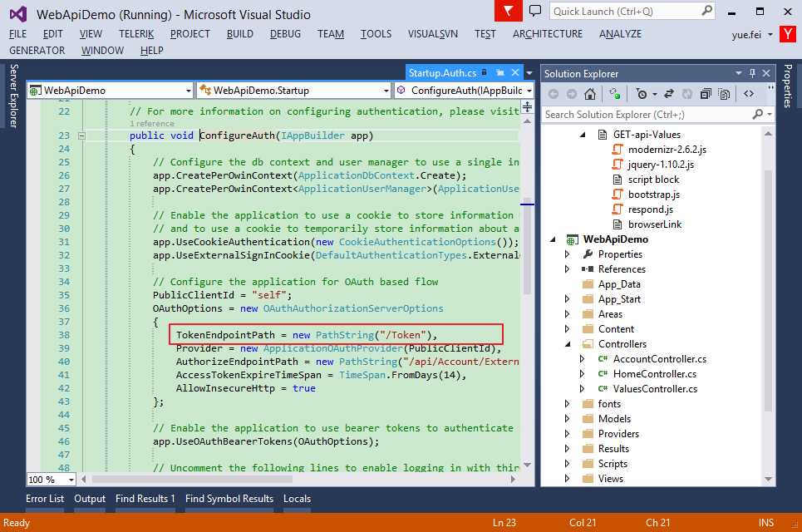Click the feedback speech bubble icon
The image size is (802, 532).
coord(535,11)
